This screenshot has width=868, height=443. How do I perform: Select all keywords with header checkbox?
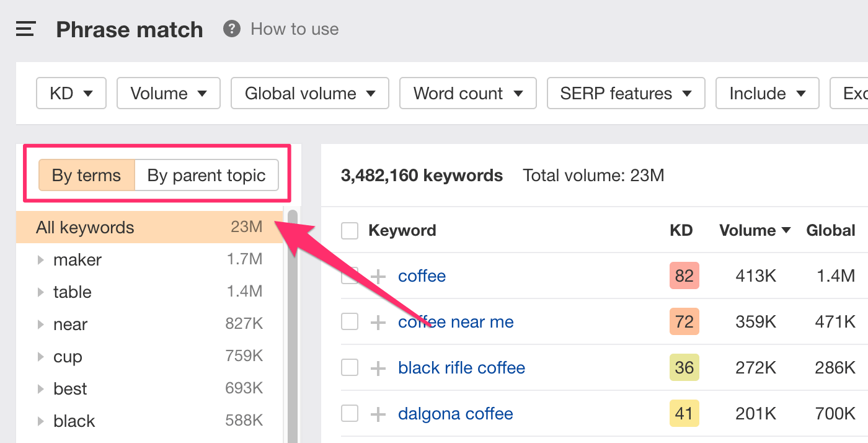click(350, 231)
